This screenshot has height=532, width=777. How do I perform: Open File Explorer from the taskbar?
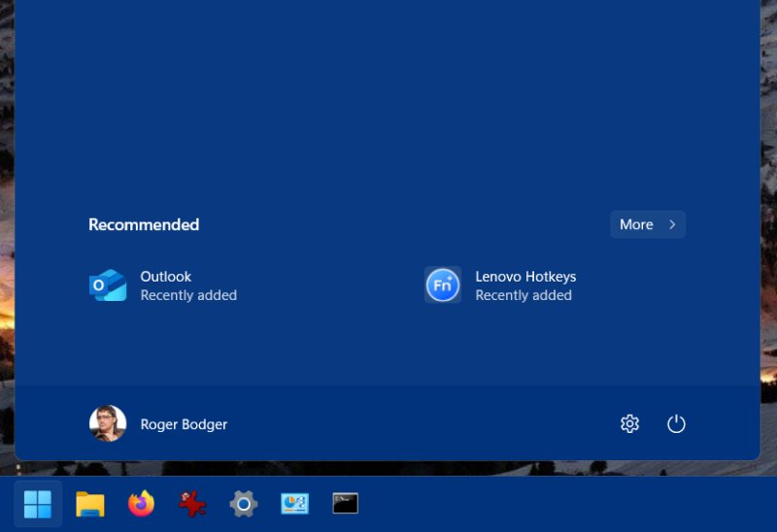[90, 504]
